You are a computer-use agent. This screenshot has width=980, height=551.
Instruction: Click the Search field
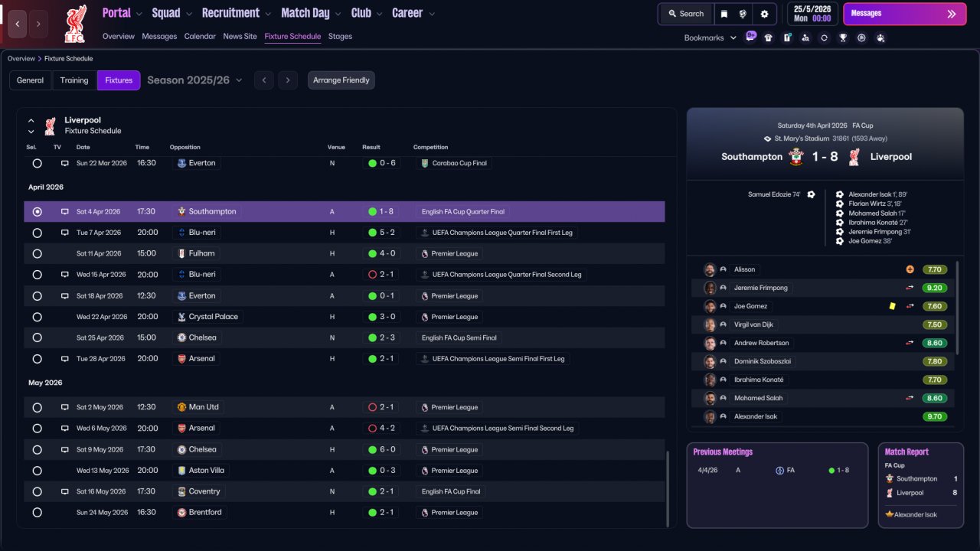click(685, 14)
